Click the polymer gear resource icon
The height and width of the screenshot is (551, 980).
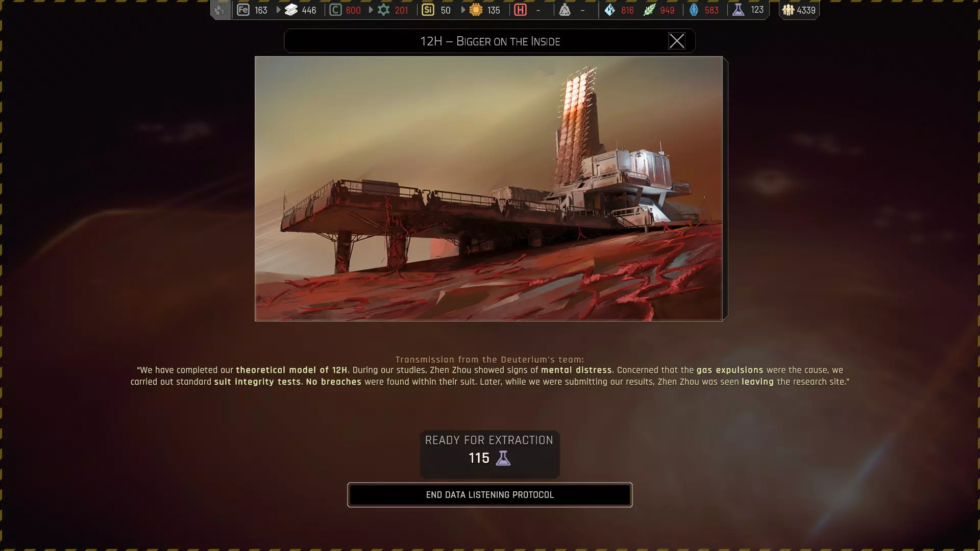383,10
